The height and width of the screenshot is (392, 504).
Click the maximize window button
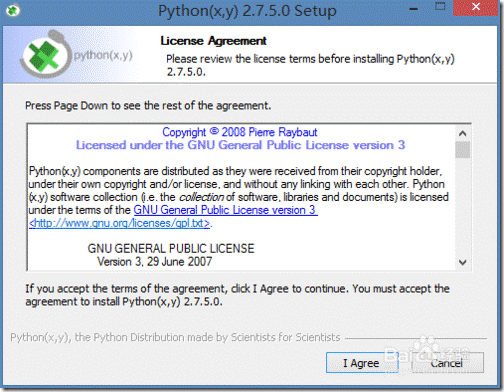coord(440,7)
